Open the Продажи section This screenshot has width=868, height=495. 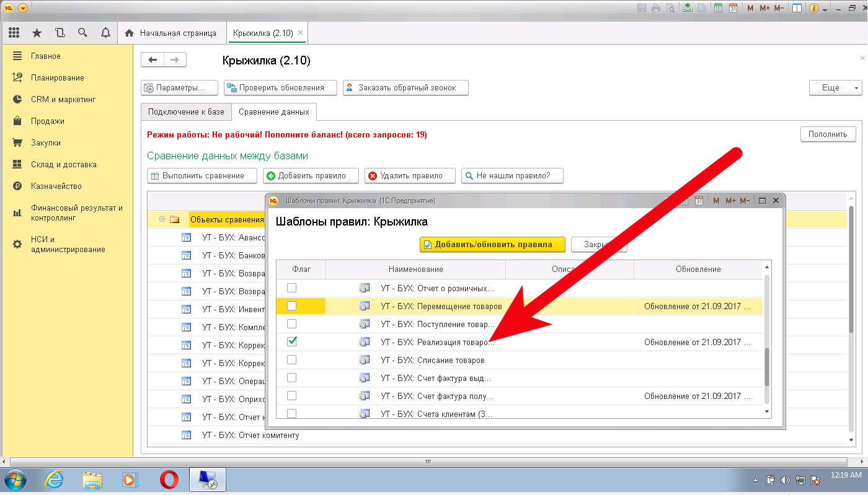[47, 121]
